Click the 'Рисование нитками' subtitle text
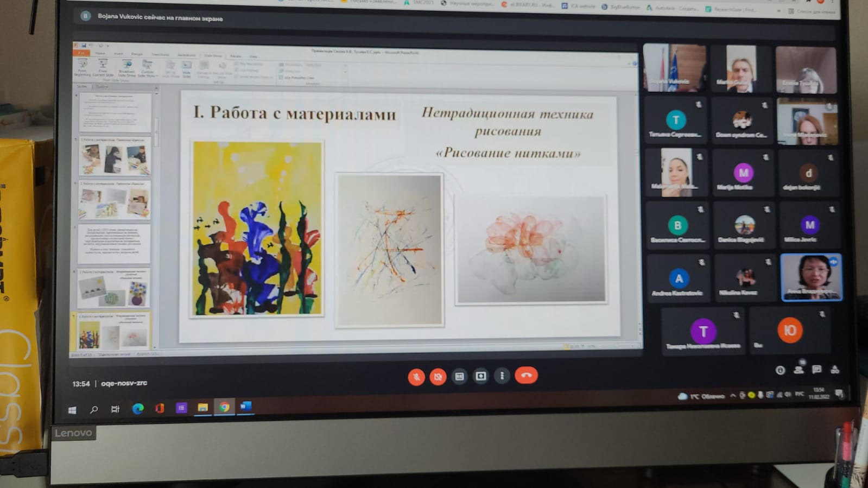 508,153
